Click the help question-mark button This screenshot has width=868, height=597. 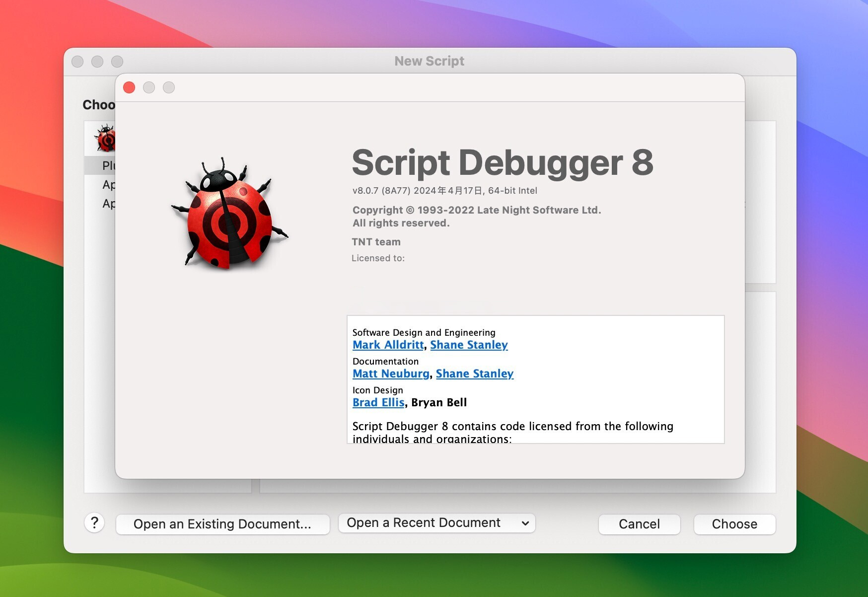point(94,523)
